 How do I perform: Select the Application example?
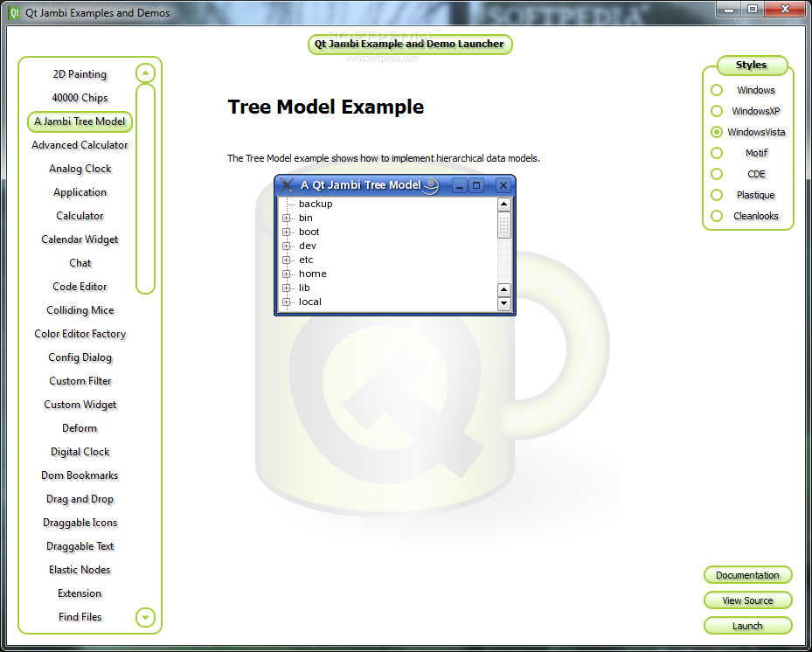80,192
